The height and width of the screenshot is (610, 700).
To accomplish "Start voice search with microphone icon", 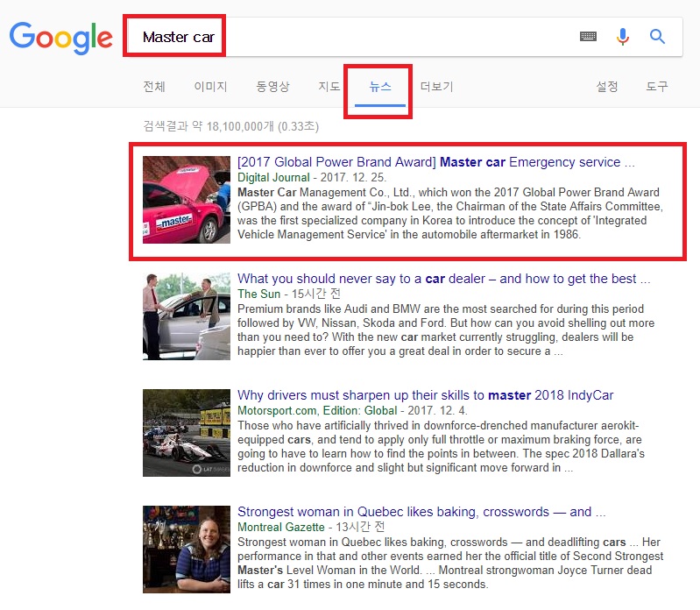I will click(623, 37).
